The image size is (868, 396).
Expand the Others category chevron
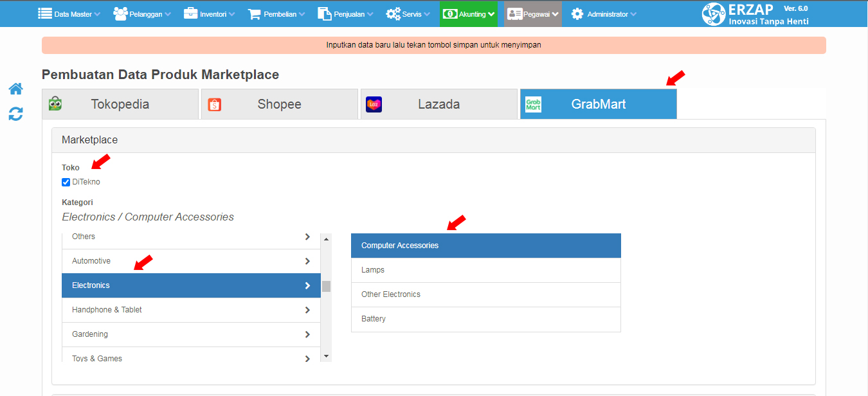[307, 237]
